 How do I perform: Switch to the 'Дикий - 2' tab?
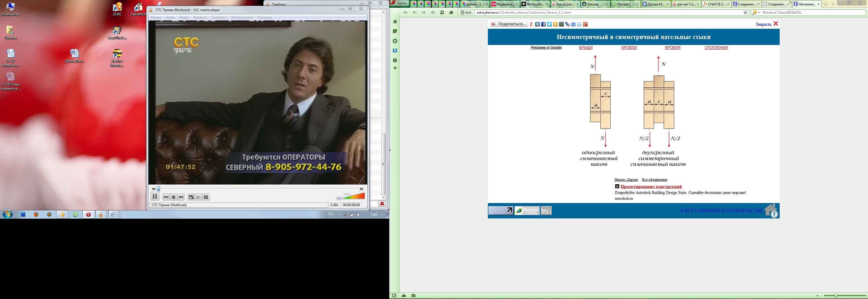click(475, 4)
